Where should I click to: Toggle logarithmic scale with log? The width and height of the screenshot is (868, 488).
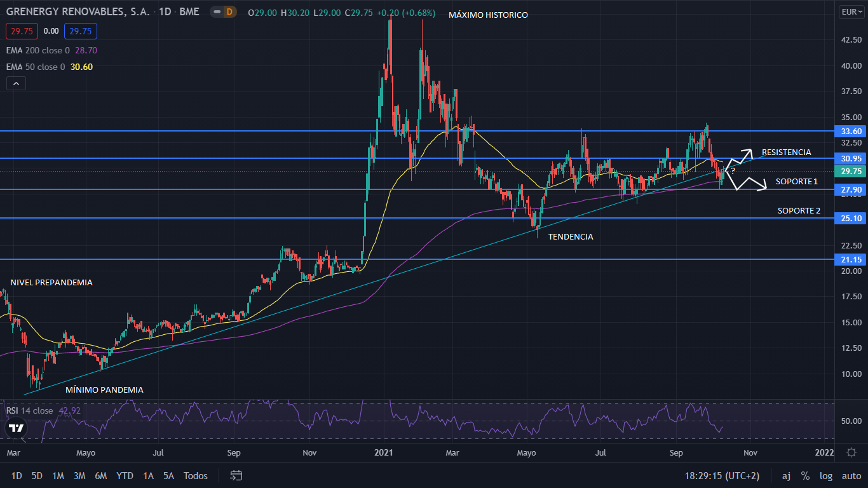(825, 475)
